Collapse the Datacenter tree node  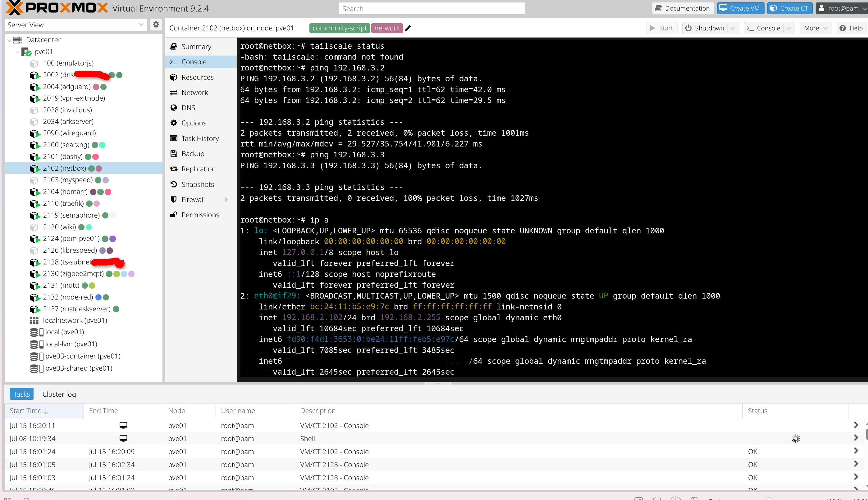9,40
